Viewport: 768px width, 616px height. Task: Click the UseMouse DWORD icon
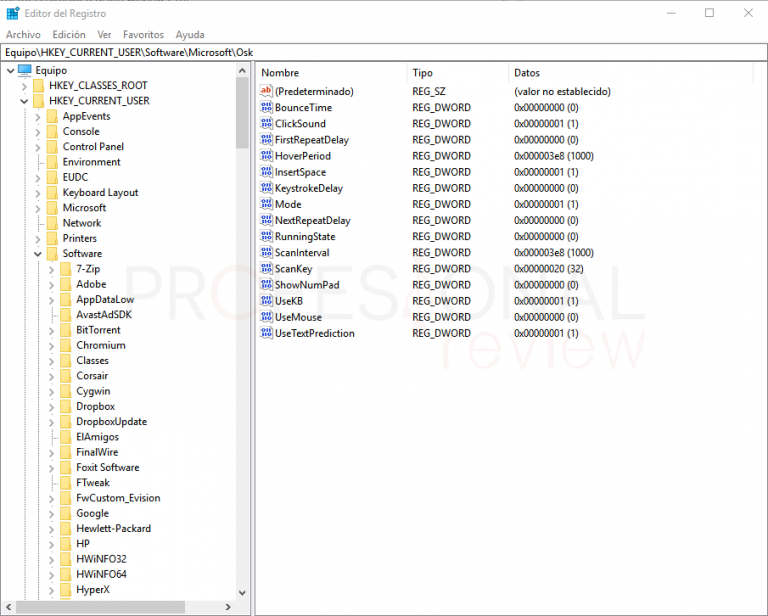coord(266,317)
